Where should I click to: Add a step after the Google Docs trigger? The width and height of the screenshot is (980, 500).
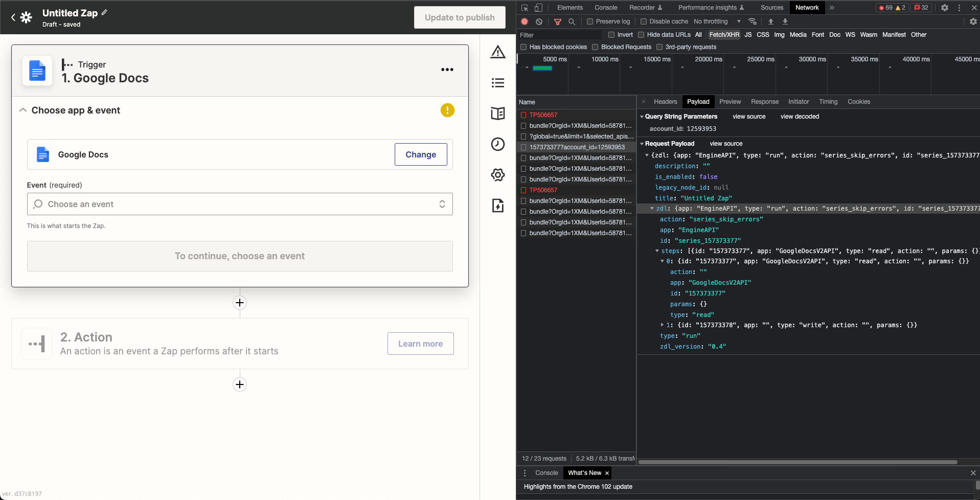tap(240, 303)
